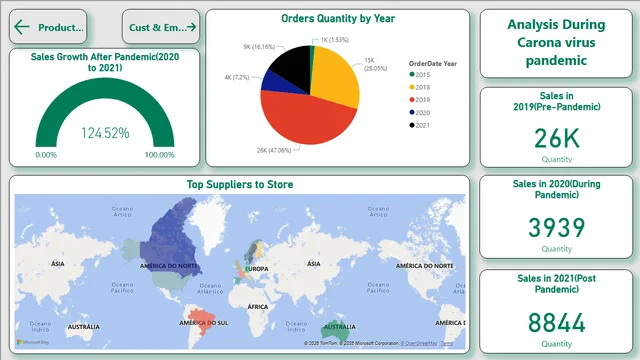Viewport: 640px width, 360px height.
Task: Click the back arrow on the Product button
Action: (22, 27)
